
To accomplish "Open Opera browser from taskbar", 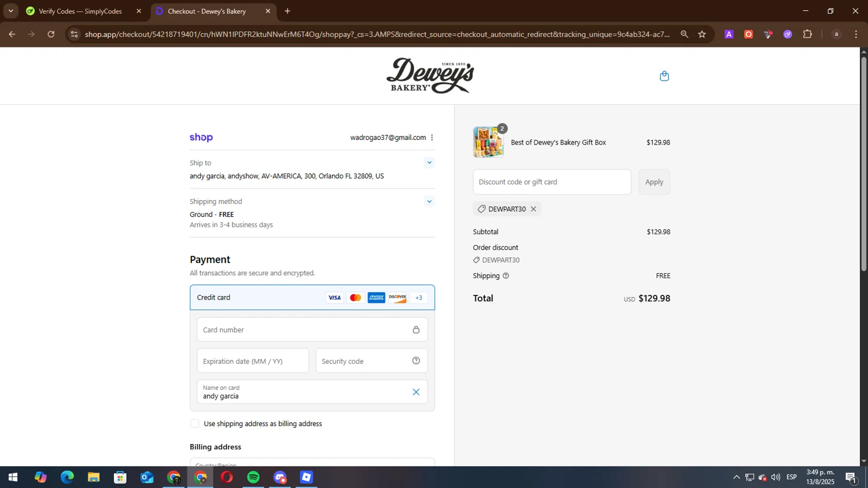I will pos(227,478).
